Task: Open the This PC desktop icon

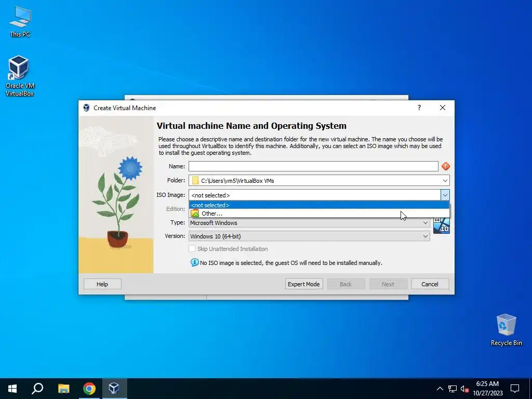Action: (x=20, y=21)
